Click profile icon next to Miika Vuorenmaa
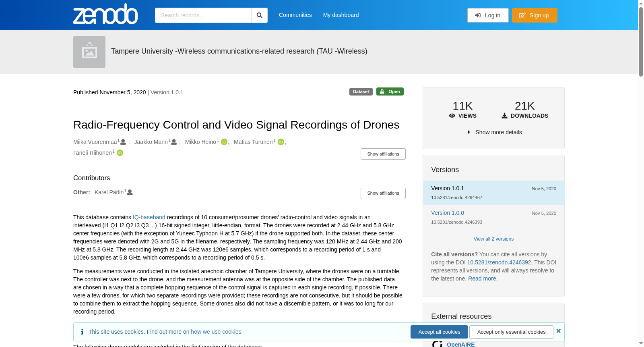This screenshot has width=644, height=347. click(123, 142)
